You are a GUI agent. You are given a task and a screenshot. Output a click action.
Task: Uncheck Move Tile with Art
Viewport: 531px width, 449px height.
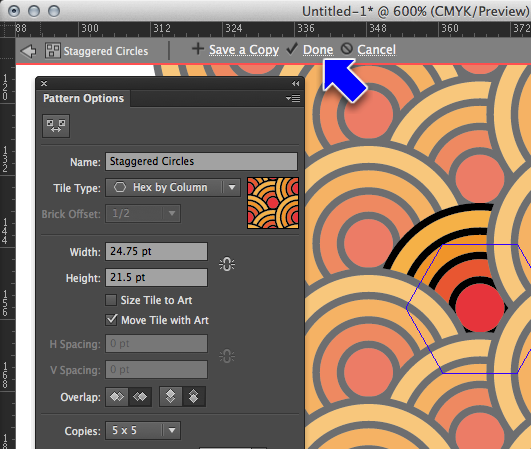tap(111, 320)
